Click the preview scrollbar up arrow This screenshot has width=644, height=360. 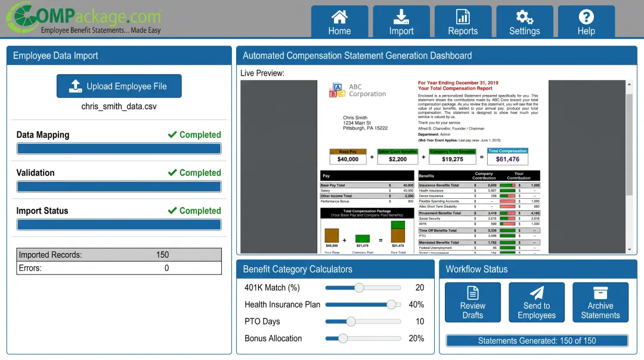(x=629, y=84)
